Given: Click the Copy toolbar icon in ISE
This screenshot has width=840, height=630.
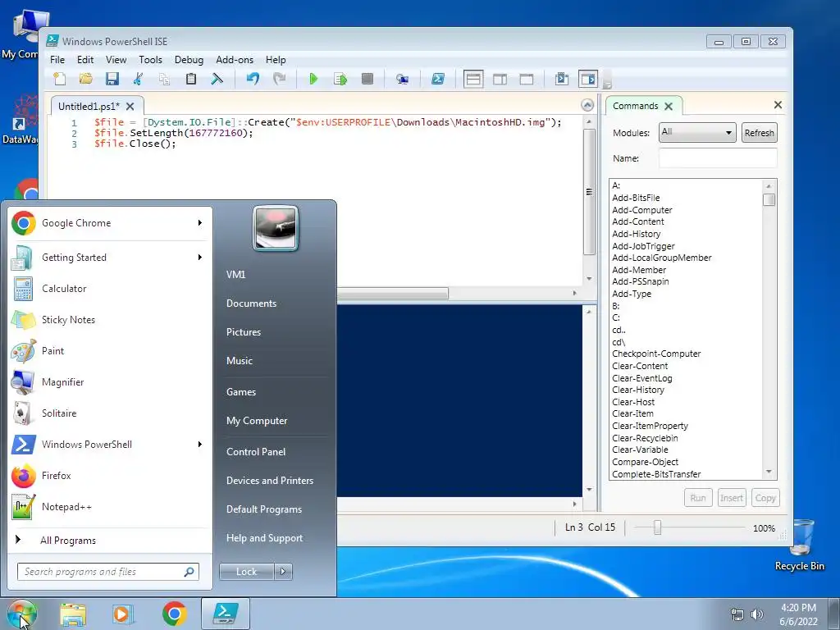Looking at the screenshot, I should [164, 80].
